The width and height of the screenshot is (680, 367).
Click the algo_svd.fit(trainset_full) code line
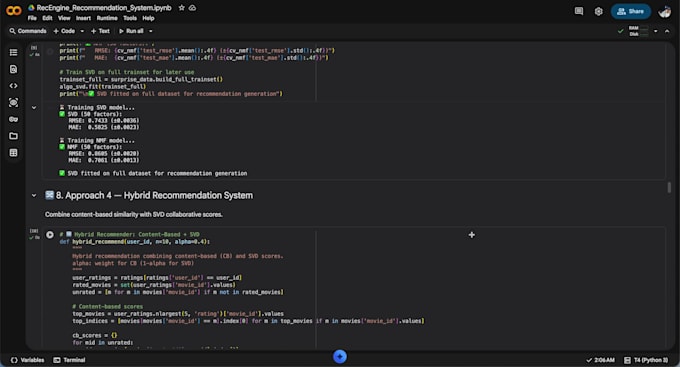tap(103, 86)
